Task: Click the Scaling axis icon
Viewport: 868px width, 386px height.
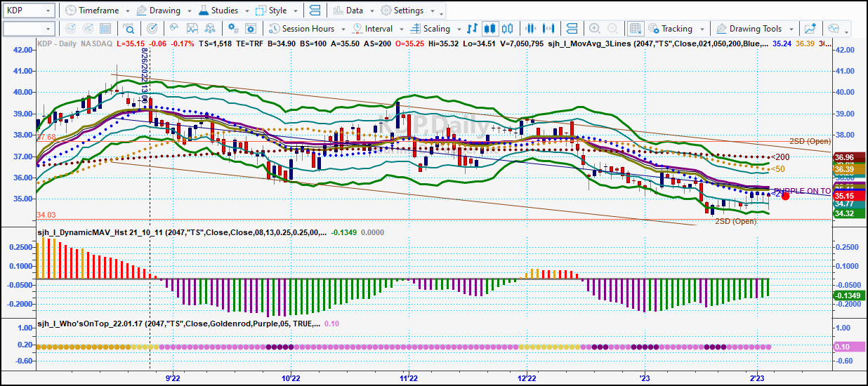Action: click(x=414, y=29)
